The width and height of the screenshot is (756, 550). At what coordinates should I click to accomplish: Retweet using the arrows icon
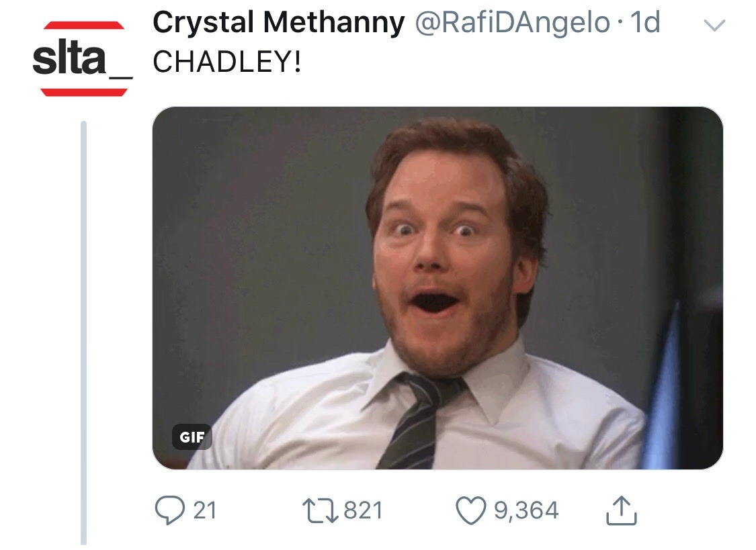coord(321,511)
